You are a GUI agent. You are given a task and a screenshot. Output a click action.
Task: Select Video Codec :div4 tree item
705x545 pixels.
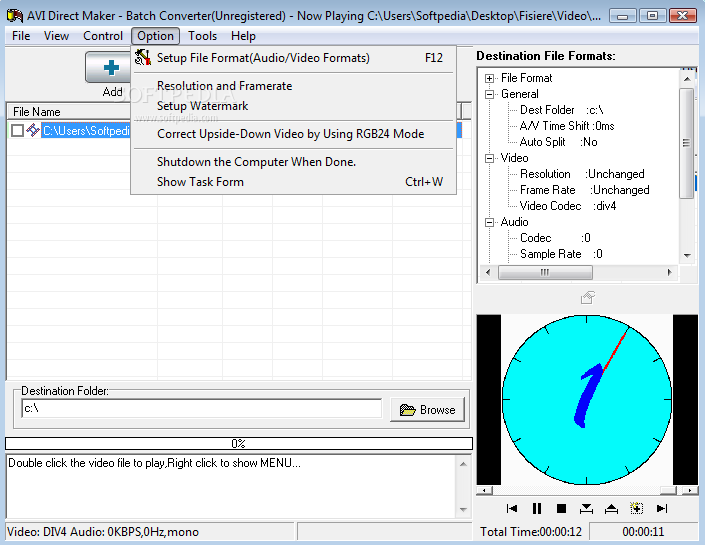click(x=568, y=206)
